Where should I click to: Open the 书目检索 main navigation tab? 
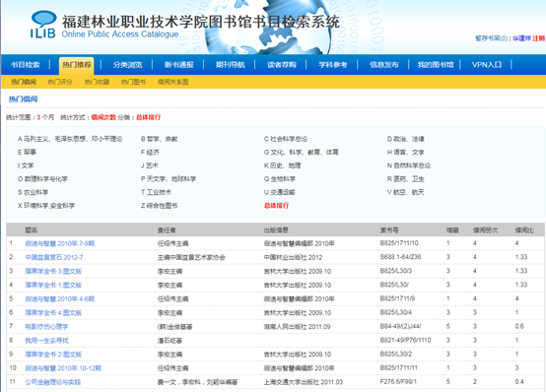pos(25,65)
